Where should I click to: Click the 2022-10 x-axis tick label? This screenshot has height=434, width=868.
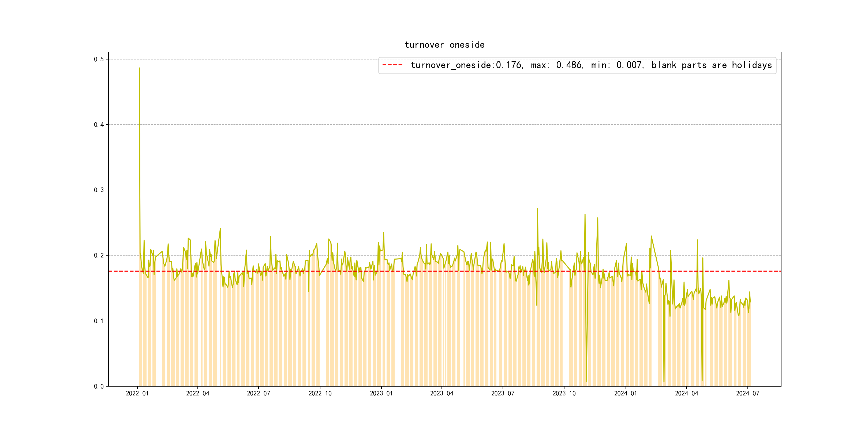320,394
